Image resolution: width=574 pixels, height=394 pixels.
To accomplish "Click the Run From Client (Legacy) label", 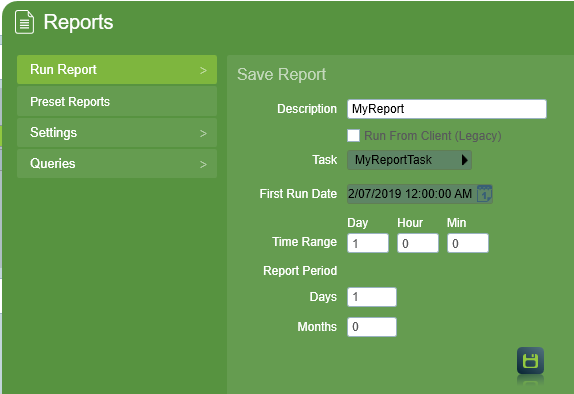I will click(x=433, y=136).
